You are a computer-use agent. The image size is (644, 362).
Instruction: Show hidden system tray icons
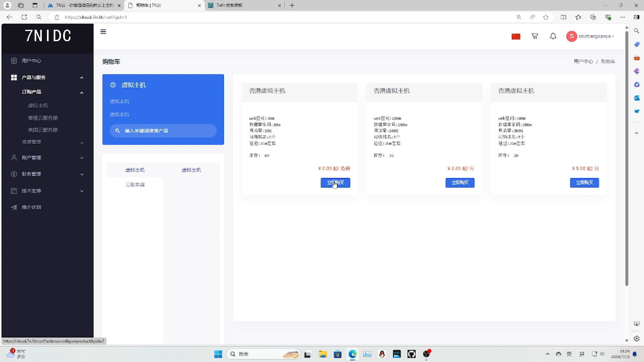(x=547, y=354)
